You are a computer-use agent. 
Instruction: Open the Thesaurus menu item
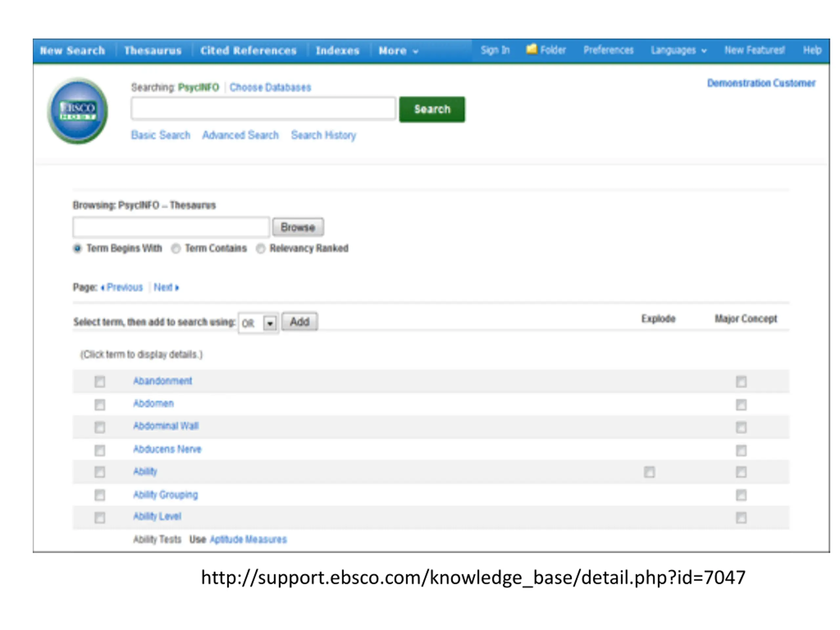[x=153, y=51]
